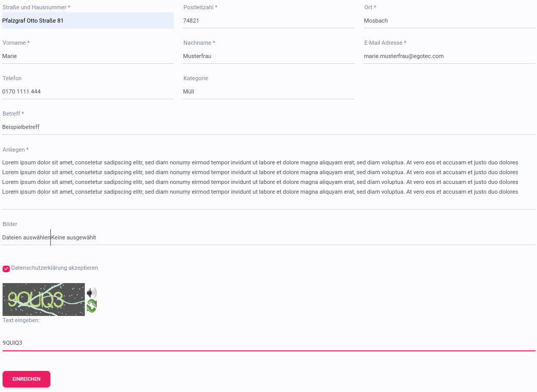This screenshot has height=392, width=537.
Task: Submit the form with EINREICHEN button
Action: (x=26, y=379)
